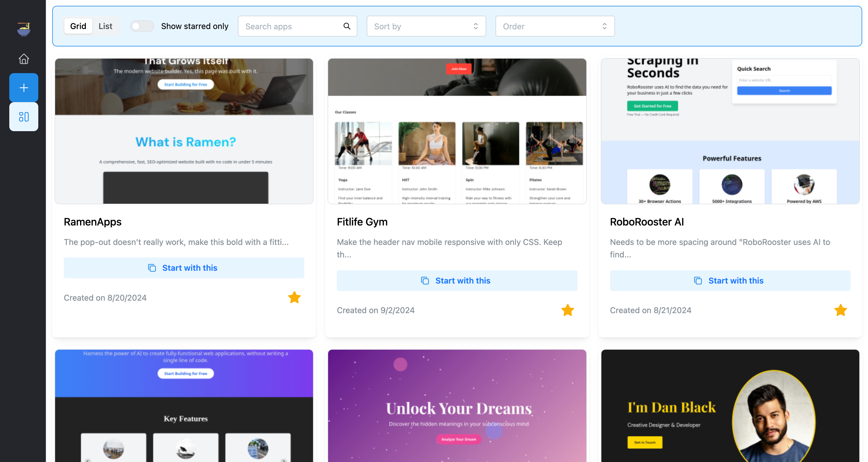Viewport: 868px width, 462px height.
Task: Expand the Order dropdown
Action: coord(554,26)
